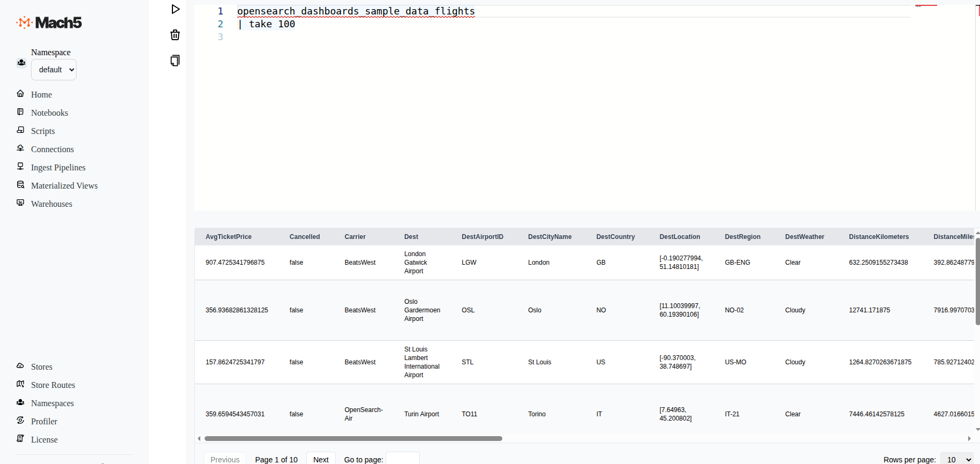Click the scroll right arrow under the table

pos(969,438)
